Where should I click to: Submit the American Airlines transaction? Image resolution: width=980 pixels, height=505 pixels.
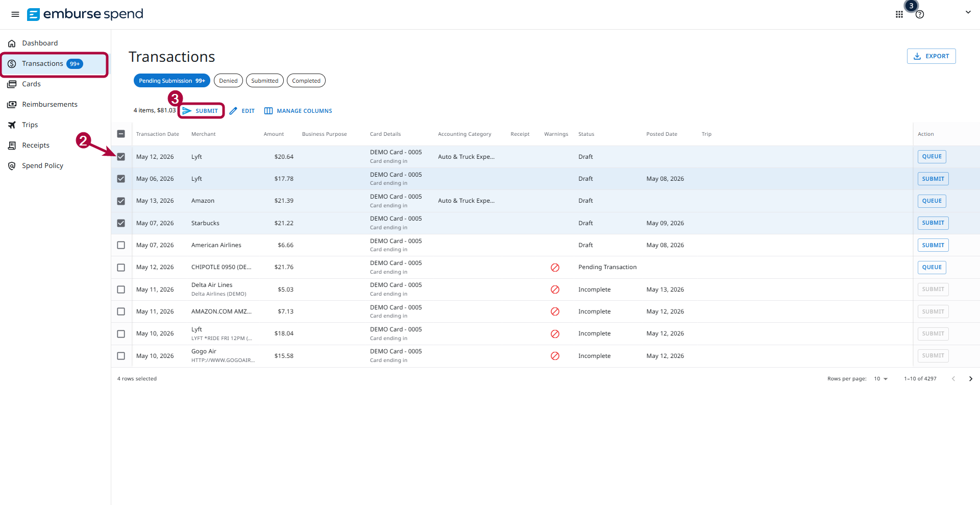933,245
